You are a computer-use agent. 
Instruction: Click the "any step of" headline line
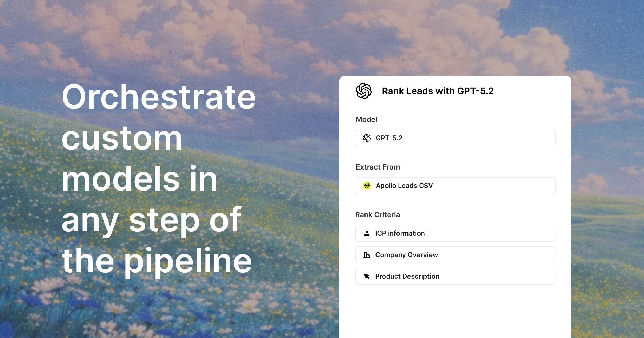[152, 220]
